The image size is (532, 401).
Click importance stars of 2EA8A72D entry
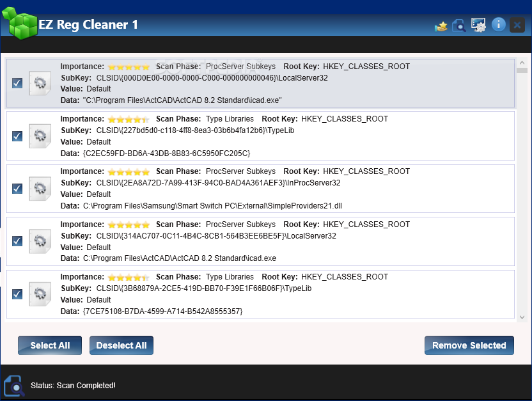pyautogui.click(x=129, y=172)
